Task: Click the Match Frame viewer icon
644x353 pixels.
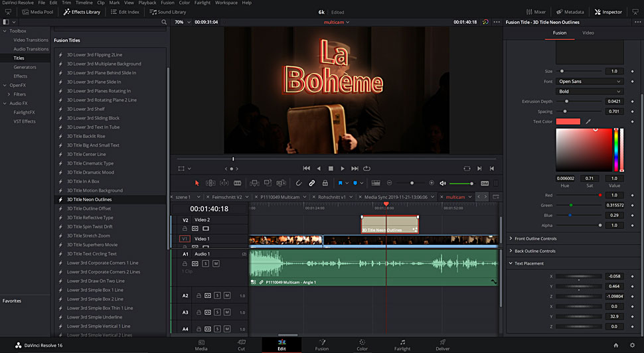Action: click(x=467, y=169)
